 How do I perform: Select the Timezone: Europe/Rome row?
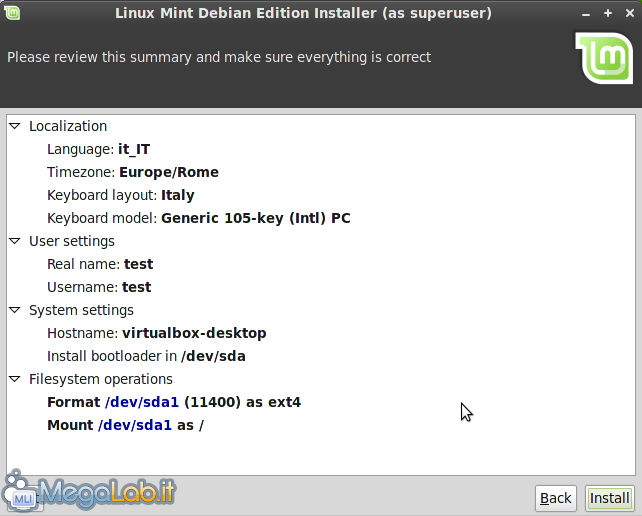pos(132,172)
